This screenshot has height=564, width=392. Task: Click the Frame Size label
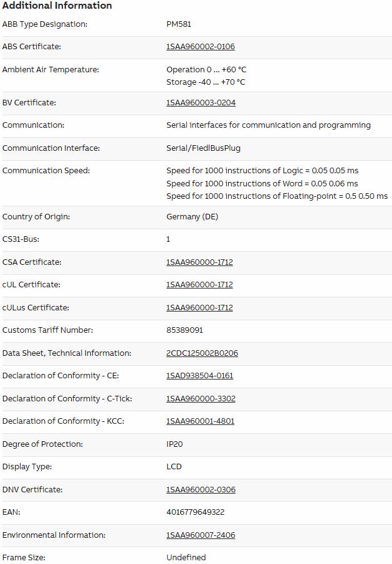click(x=24, y=557)
